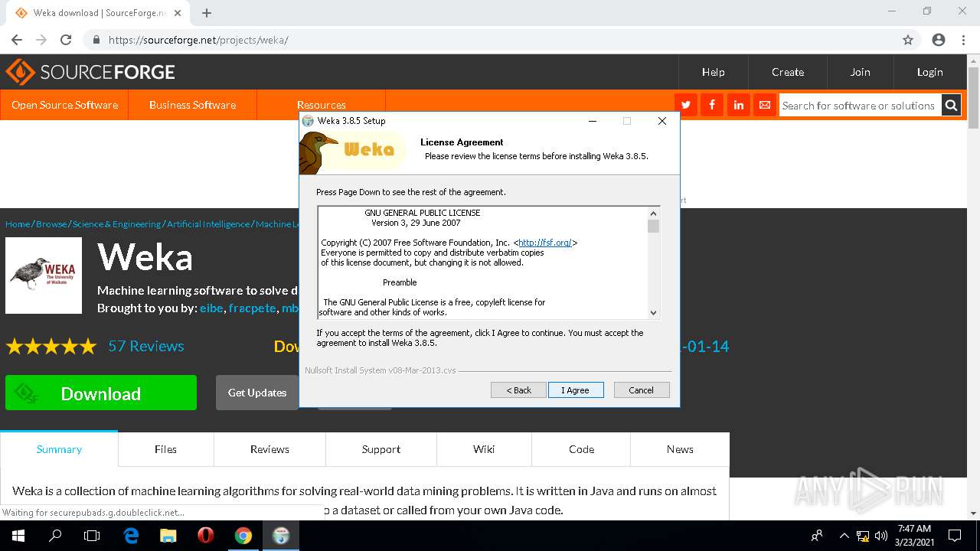Switch to the Wiki tab

pyautogui.click(x=484, y=449)
